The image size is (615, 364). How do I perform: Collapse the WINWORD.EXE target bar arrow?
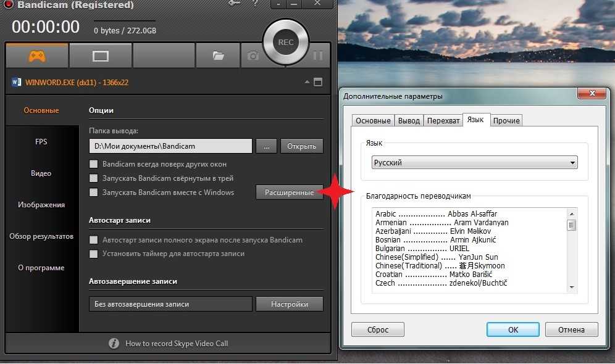(x=306, y=82)
